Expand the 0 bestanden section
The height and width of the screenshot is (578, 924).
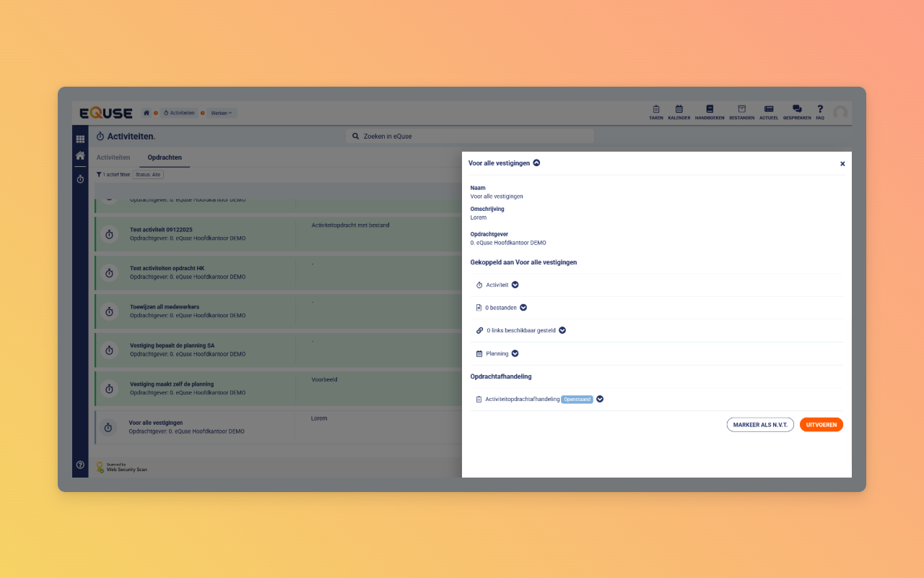523,308
